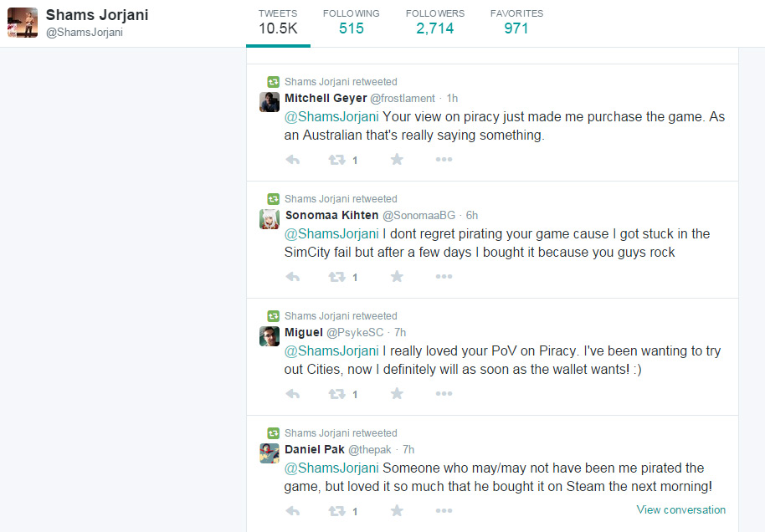Reply to Mitchell Geyer's tweet

[x=293, y=160]
